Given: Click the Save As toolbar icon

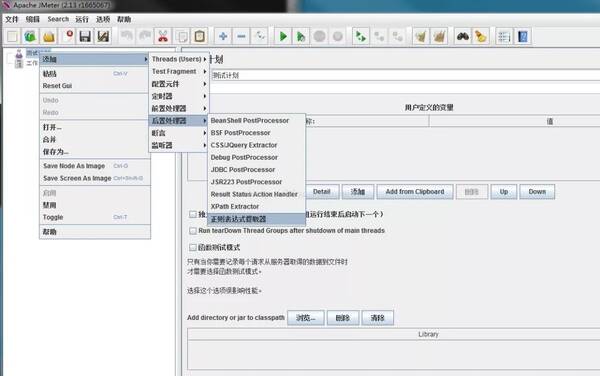Looking at the screenshot, I should click(x=103, y=36).
